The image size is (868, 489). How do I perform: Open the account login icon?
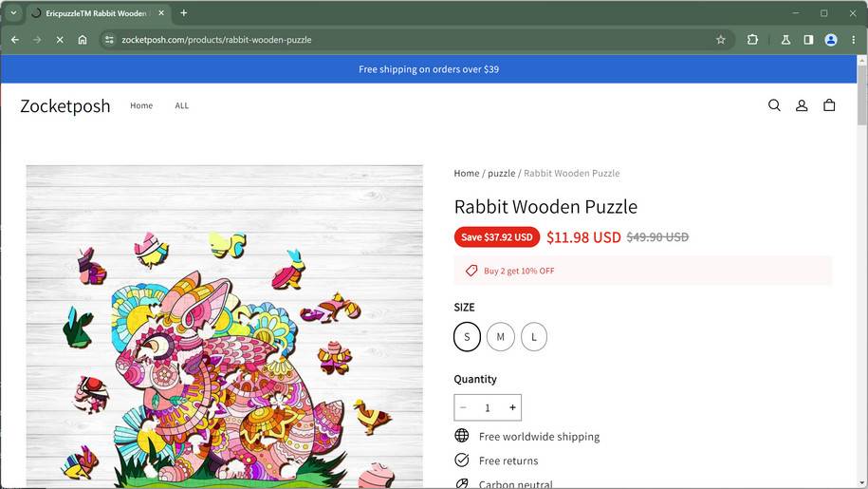(x=802, y=105)
